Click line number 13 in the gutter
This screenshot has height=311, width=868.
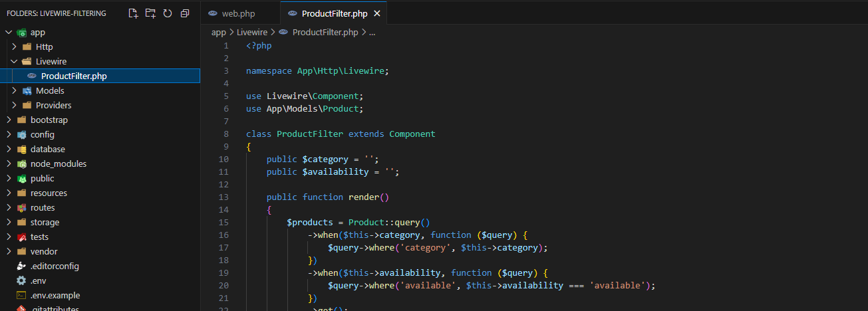click(223, 197)
